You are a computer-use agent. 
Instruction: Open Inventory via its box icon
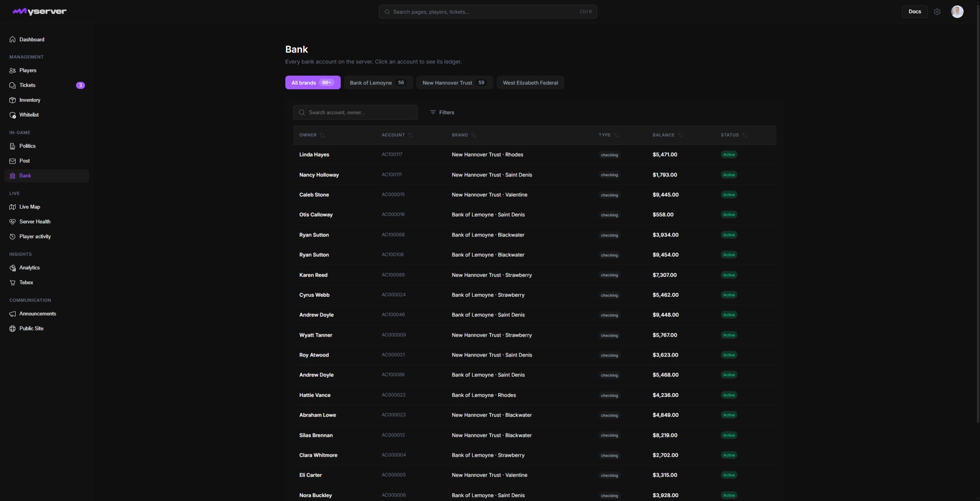tap(13, 100)
